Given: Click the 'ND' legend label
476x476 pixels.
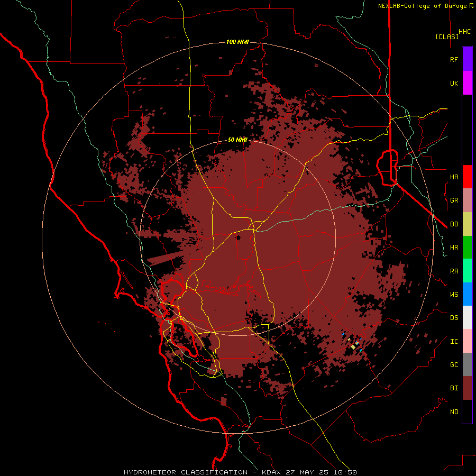Looking at the screenshot, I should [454, 412].
